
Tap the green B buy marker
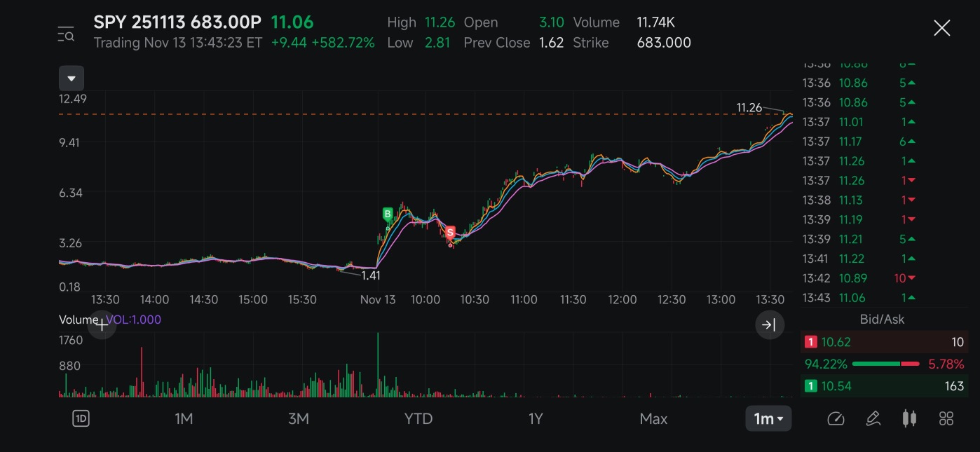[x=388, y=214]
